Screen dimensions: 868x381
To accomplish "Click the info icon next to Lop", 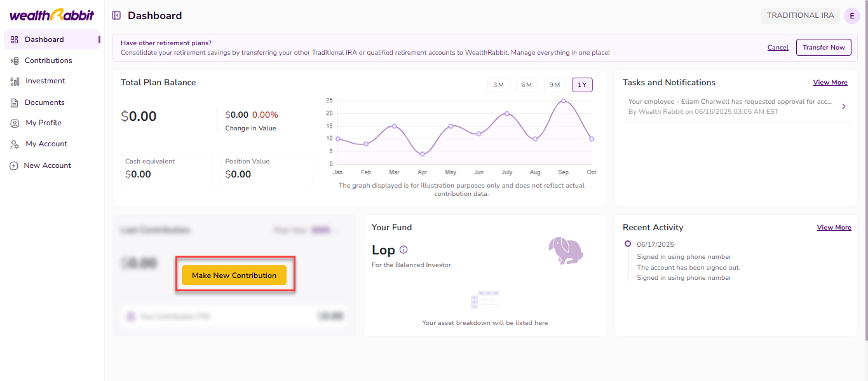I will [403, 250].
